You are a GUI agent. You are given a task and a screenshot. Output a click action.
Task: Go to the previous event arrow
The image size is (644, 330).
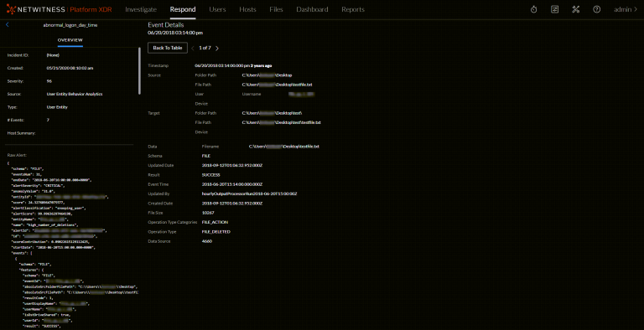(x=193, y=48)
